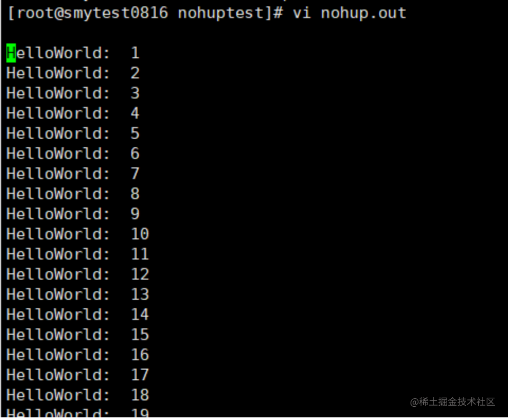Click the HelloWorld: 11 line
Screen dimensions: 508x420
tap(78, 254)
